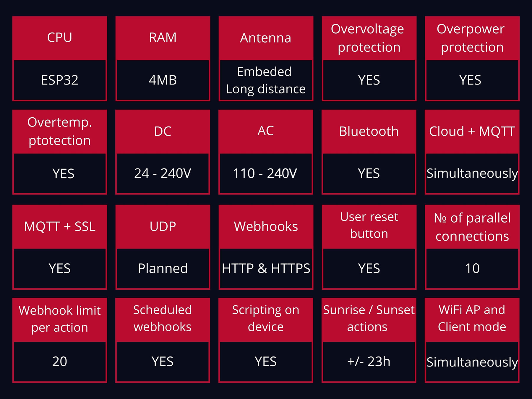The height and width of the screenshot is (399, 532).
Task: Click the Overtemp. ptotection header
Action: (60, 132)
